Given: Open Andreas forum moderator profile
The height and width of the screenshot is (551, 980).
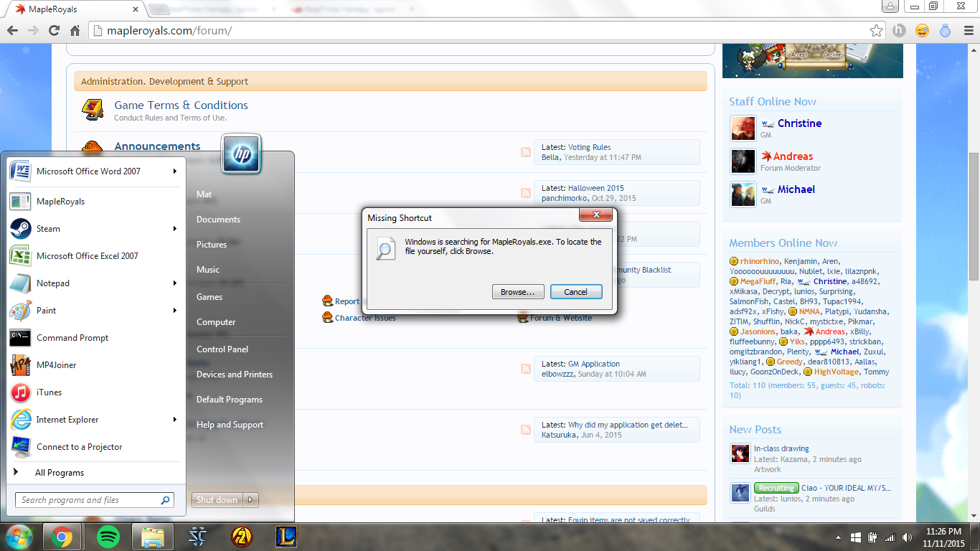Looking at the screenshot, I should (x=793, y=156).
